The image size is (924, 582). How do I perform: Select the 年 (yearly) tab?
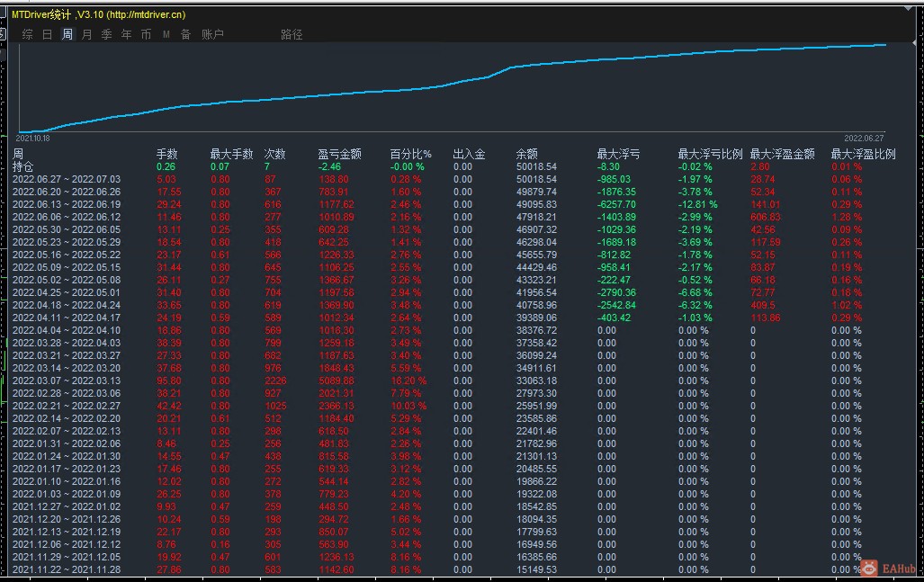tap(126, 34)
